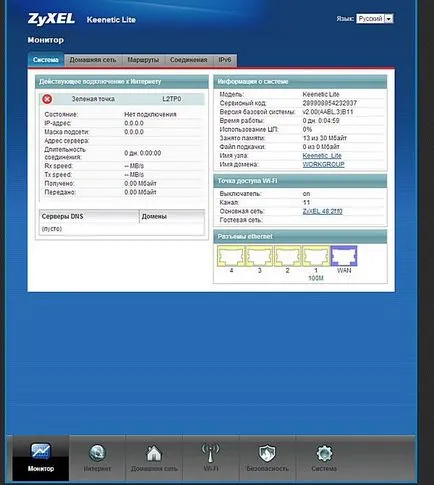Screen dimensions: 434x485
Task: Open the Безопасность shield icon
Action: (267, 453)
